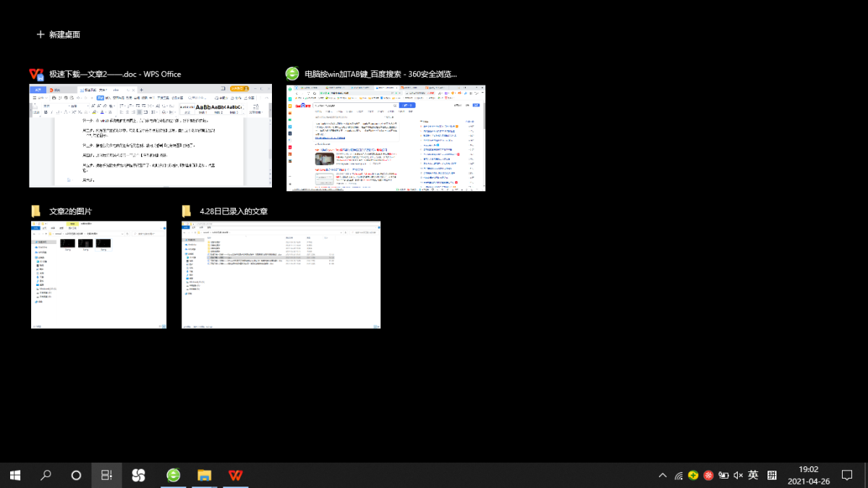The image size is (868, 488).
Task: Open File Explorer from the taskbar
Action: point(205,475)
